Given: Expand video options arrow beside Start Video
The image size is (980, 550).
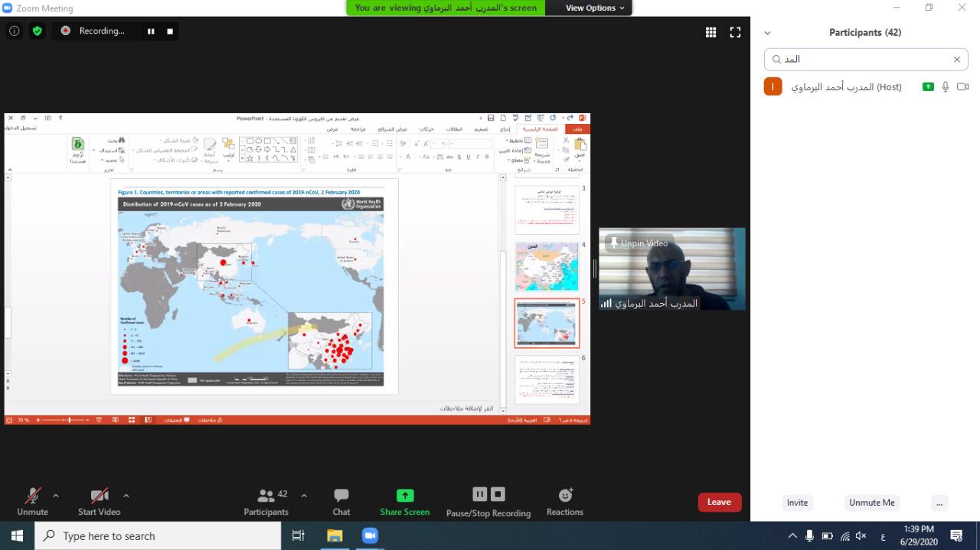Looking at the screenshot, I should click(126, 496).
